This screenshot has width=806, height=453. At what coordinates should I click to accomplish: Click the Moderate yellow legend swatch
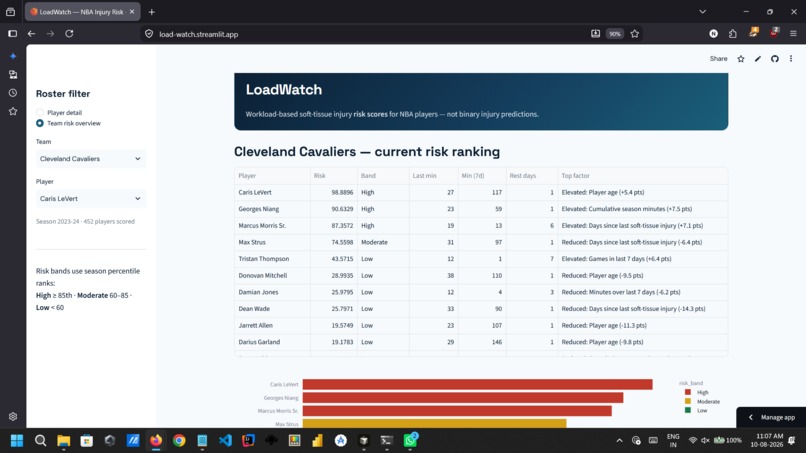coord(688,401)
